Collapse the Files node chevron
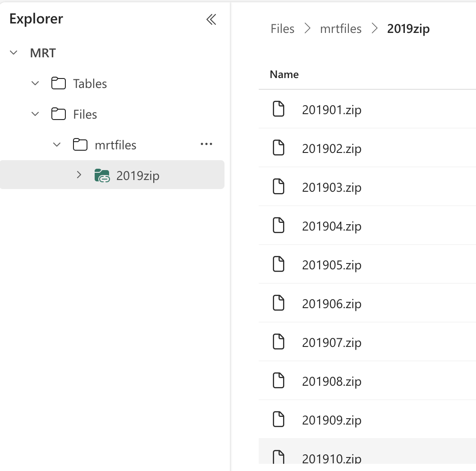Screen dimensions: 476x471 coord(35,114)
